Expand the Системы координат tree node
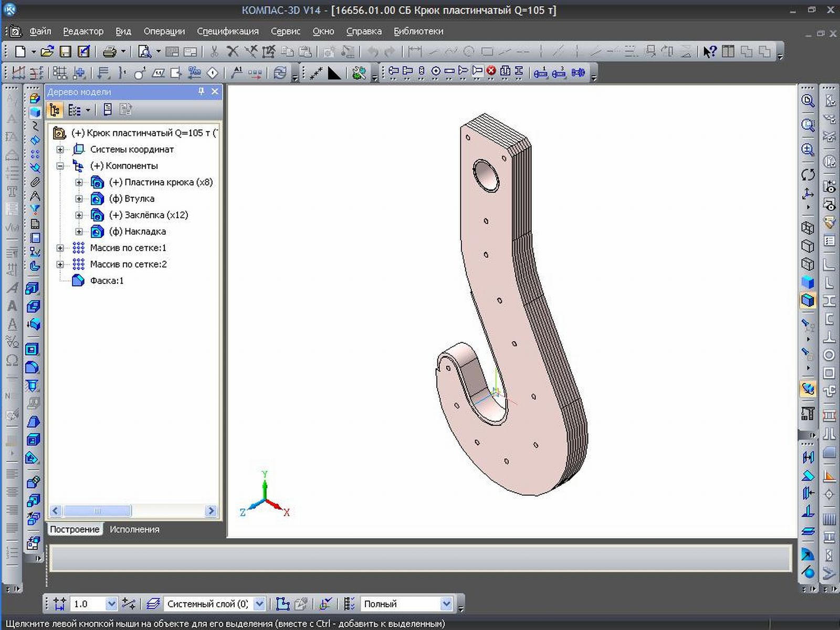The height and width of the screenshot is (630, 840). (x=60, y=150)
